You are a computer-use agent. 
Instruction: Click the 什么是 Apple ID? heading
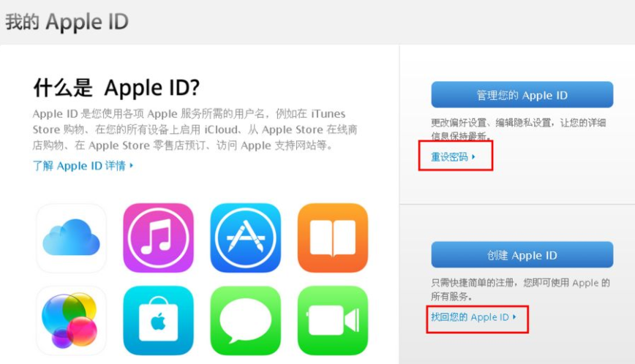(x=116, y=88)
